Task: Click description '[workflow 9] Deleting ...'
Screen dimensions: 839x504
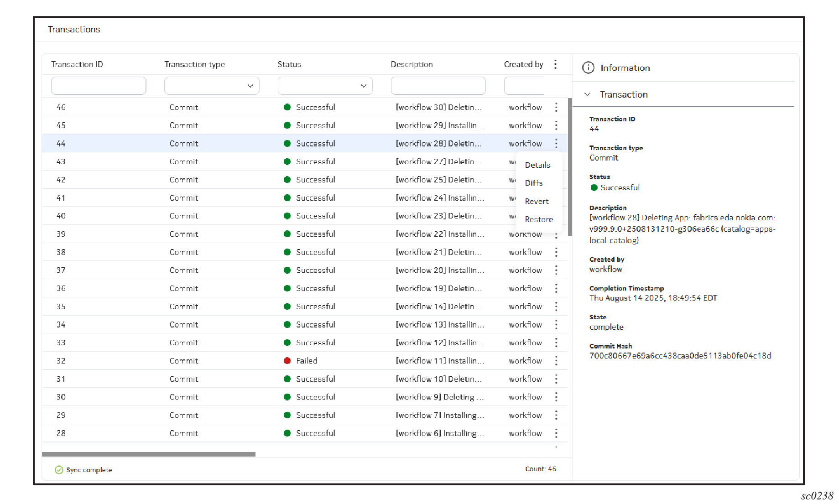Action: click(440, 397)
